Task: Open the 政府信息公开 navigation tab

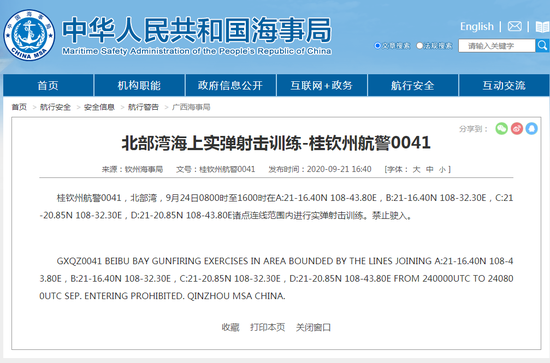Action: pos(230,85)
